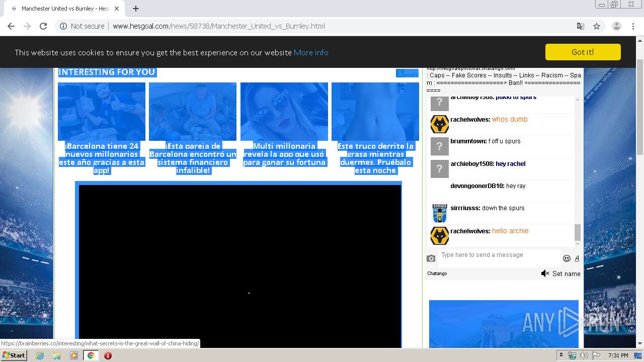Reload the hesgoal page

[43, 26]
